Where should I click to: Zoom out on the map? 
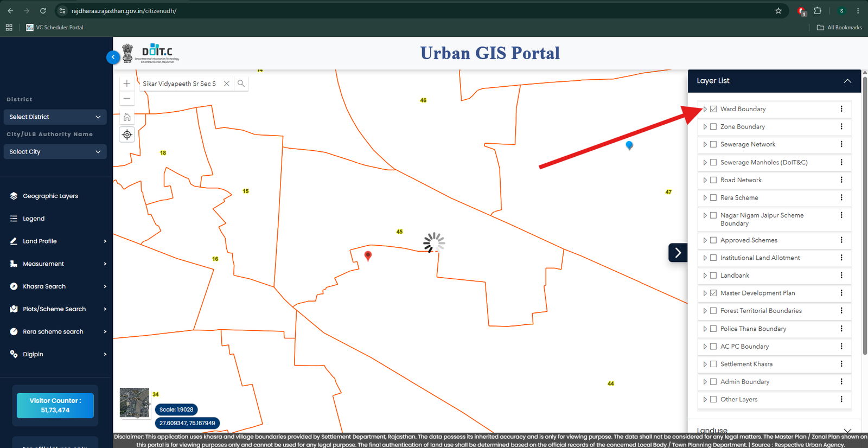click(x=127, y=99)
